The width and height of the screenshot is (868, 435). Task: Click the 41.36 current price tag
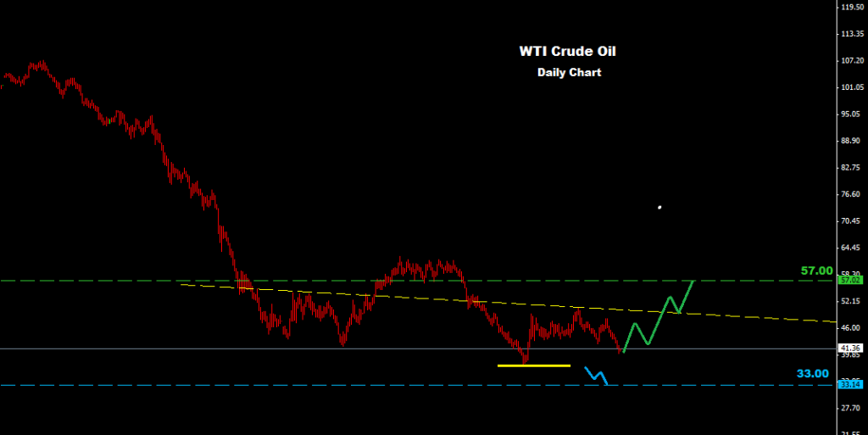pyautogui.click(x=849, y=349)
